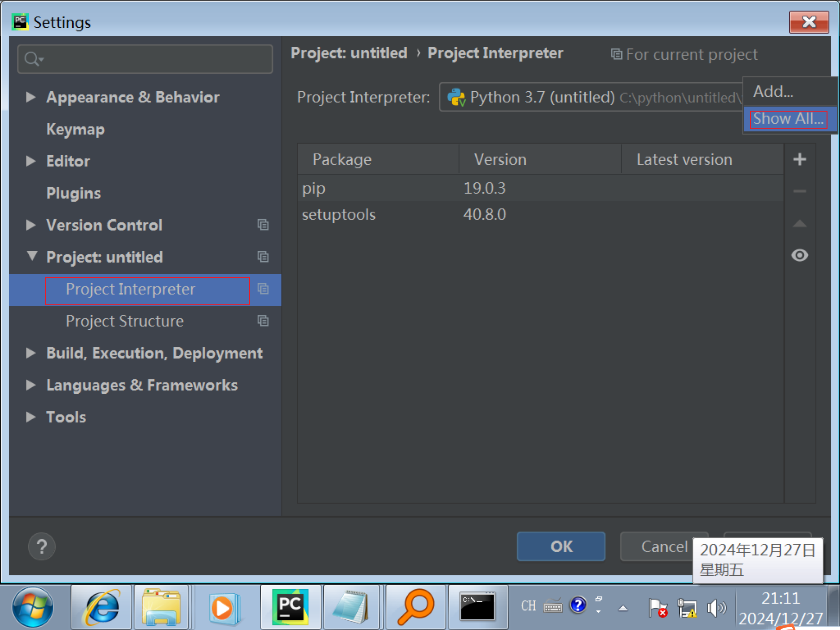Image resolution: width=840 pixels, height=630 pixels.
Task: Open the notepad app in taskbar
Action: 351,607
